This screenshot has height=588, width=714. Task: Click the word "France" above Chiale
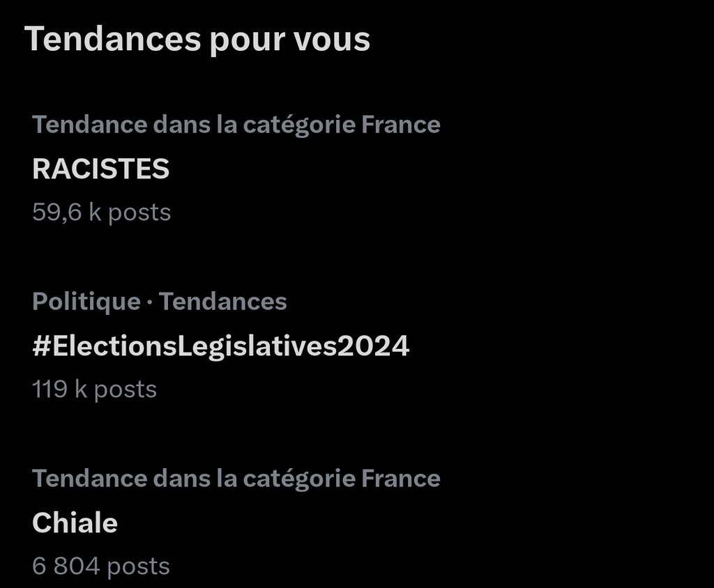coord(401,479)
